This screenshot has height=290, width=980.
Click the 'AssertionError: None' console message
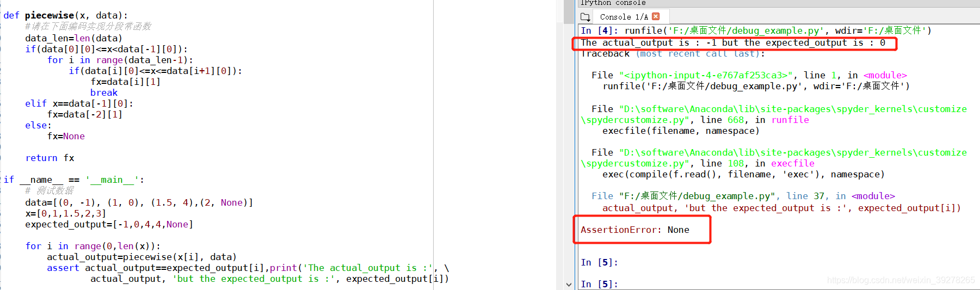(x=635, y=230)
